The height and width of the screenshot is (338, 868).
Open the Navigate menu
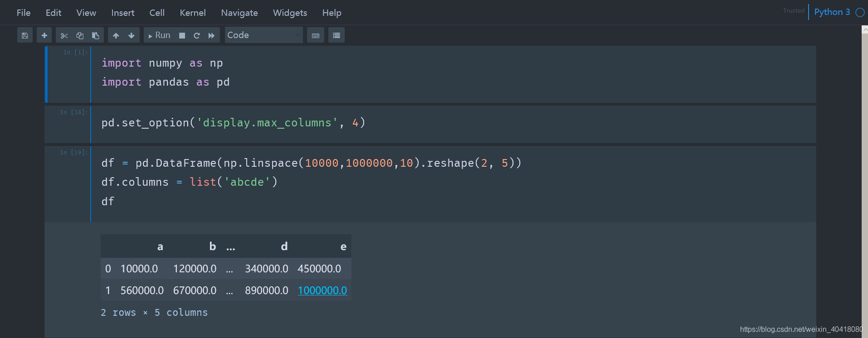click(x=239, y=13)
